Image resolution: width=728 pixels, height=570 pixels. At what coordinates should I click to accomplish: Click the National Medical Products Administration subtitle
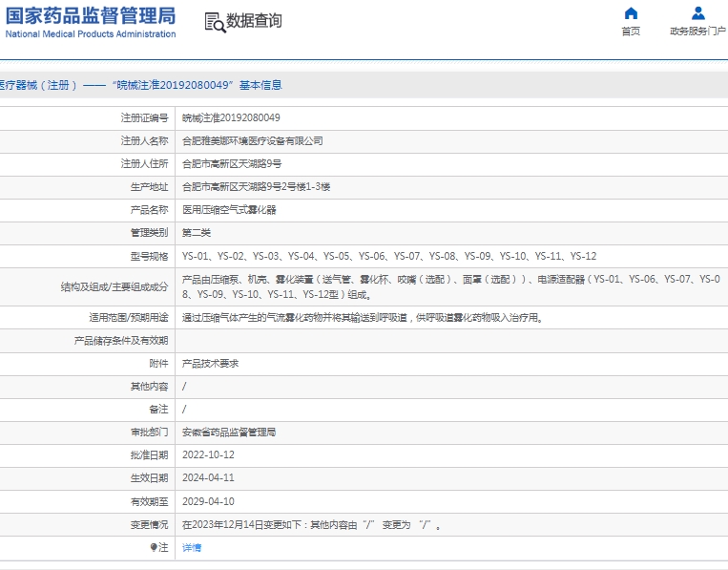pos(91,34)
